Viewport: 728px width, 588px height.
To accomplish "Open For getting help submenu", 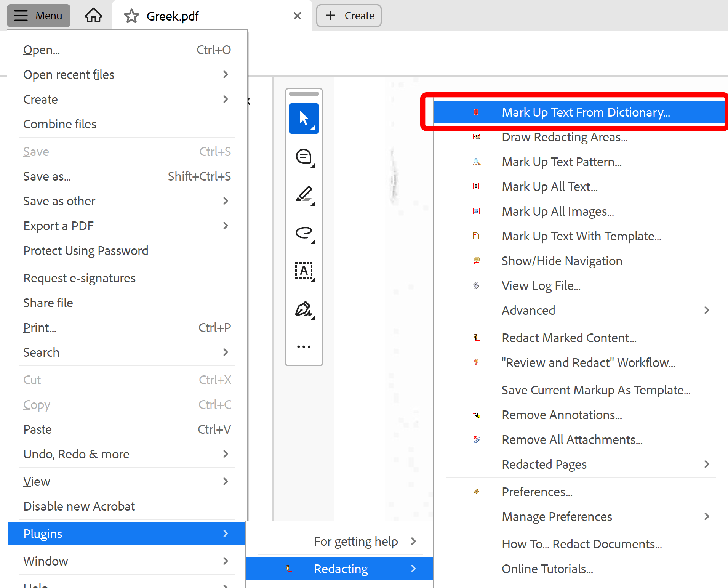I will point(340,541).
